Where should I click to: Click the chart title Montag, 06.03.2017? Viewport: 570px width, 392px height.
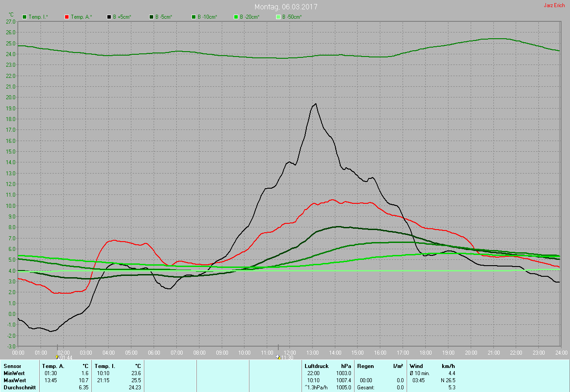click(x=286, y=7)
